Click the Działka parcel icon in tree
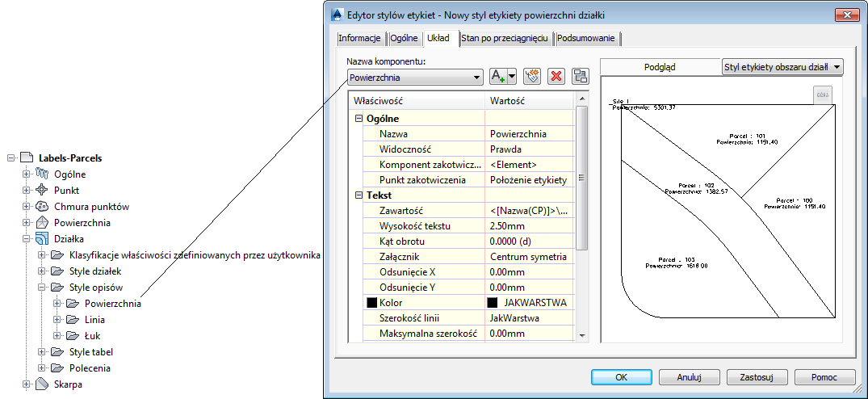This screenshot has width=868, height=399. pos(43,239)
